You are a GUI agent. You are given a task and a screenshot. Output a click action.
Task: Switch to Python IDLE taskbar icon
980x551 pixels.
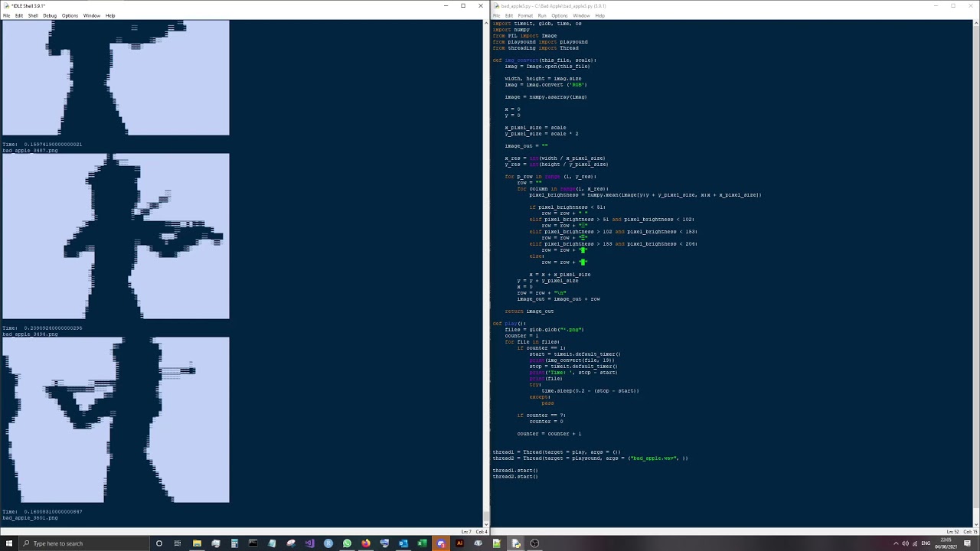coord(515,543)
